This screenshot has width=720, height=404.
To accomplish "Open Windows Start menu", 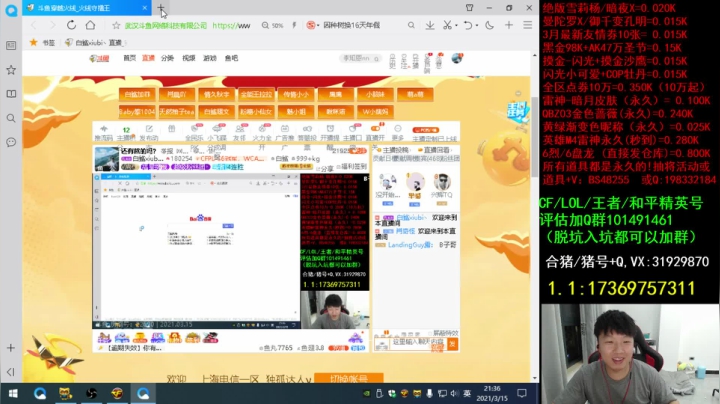I will [x=13, y=393].
